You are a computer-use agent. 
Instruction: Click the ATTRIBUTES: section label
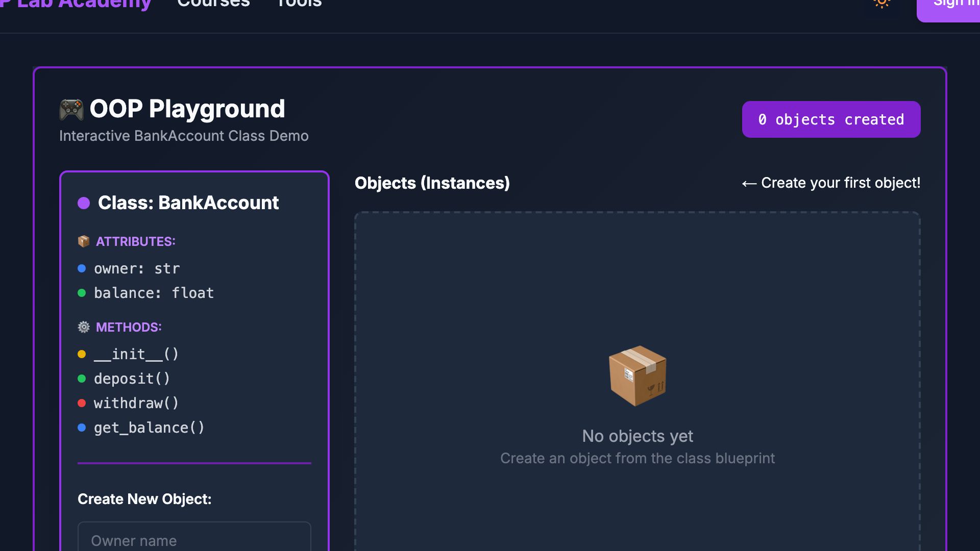pyautogui.click(x=136, y=241)
